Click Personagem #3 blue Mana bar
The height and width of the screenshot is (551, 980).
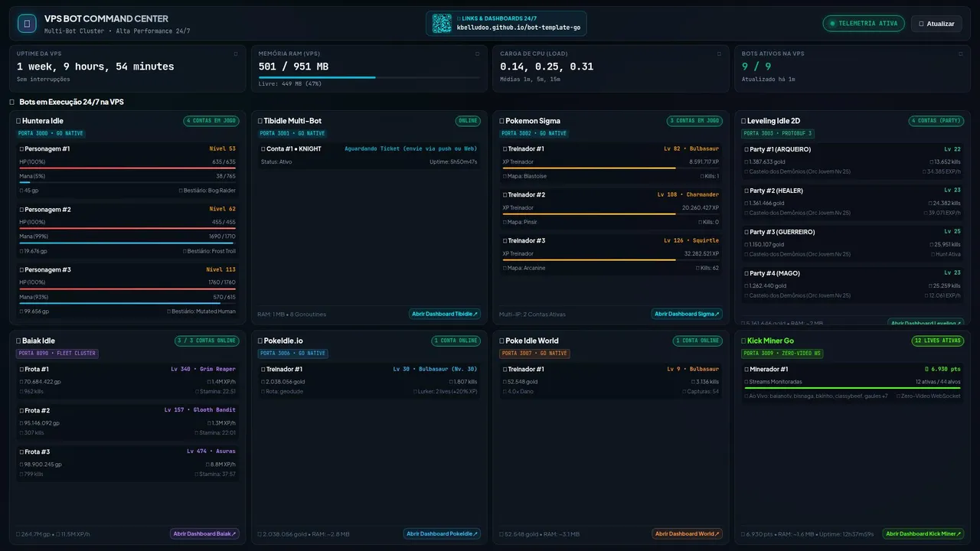tap(128, 303)
